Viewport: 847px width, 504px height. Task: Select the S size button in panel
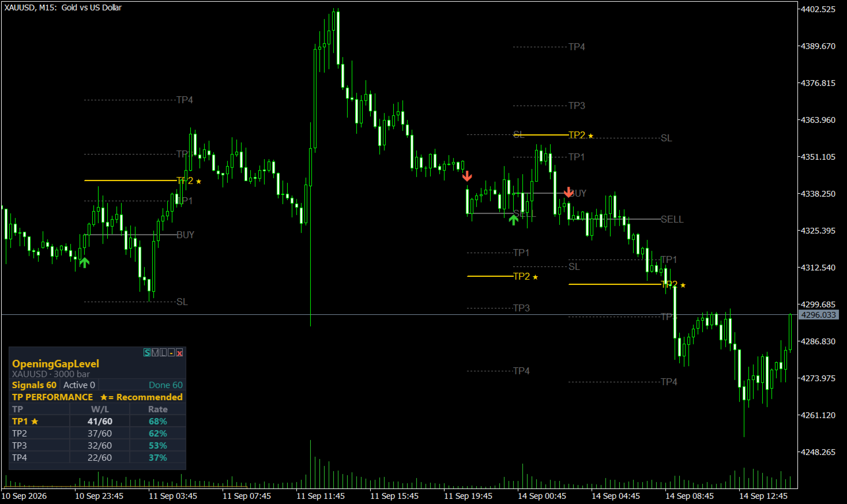[x=147, y=352]
